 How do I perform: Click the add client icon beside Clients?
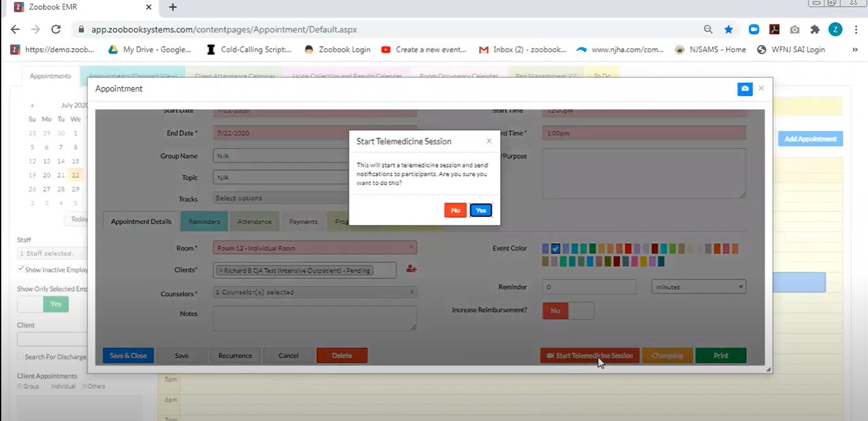(x=411, y=269)
